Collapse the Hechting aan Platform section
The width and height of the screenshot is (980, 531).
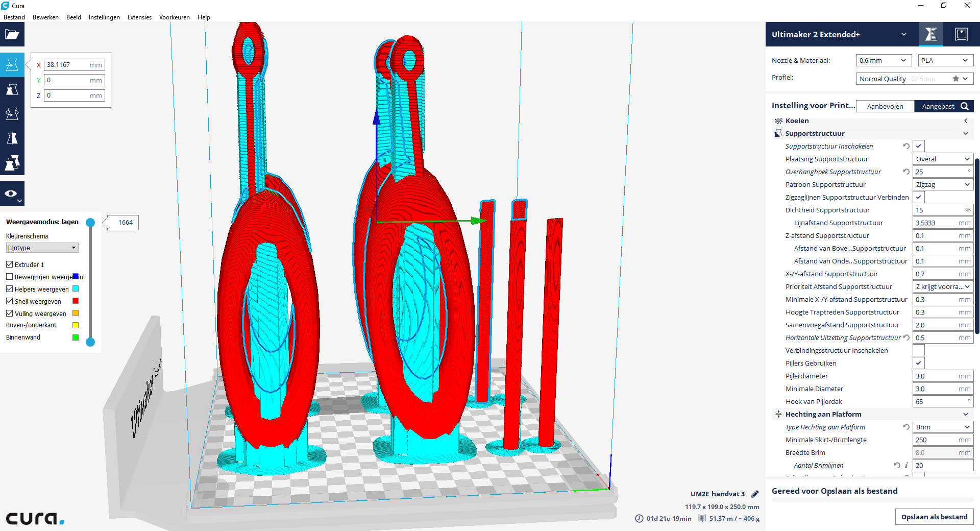click(x=966, y=414)
